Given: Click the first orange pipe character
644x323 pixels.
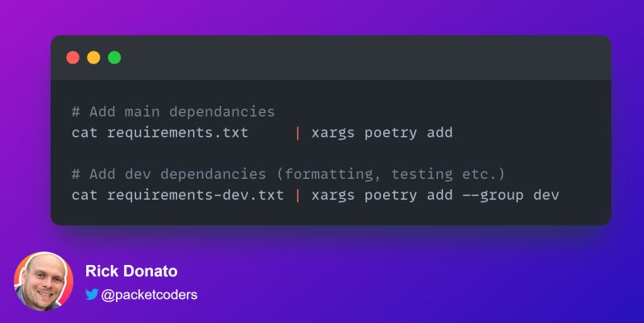Looking at the screenshot, I should click(x=298, y=133).
